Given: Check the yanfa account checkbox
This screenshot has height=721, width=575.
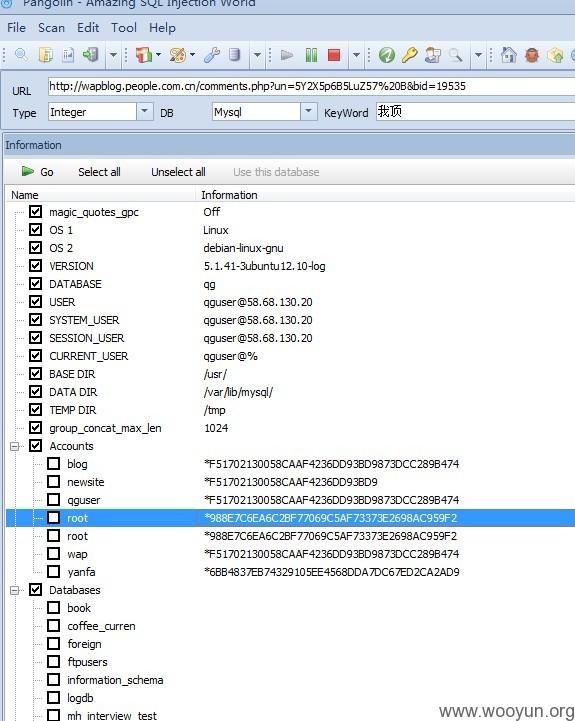Looking at the screenshot, I should (x=54, y=572).
